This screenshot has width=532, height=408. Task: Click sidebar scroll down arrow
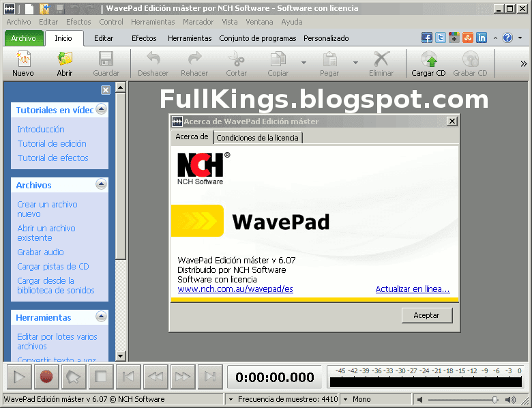tap(121, 356)
